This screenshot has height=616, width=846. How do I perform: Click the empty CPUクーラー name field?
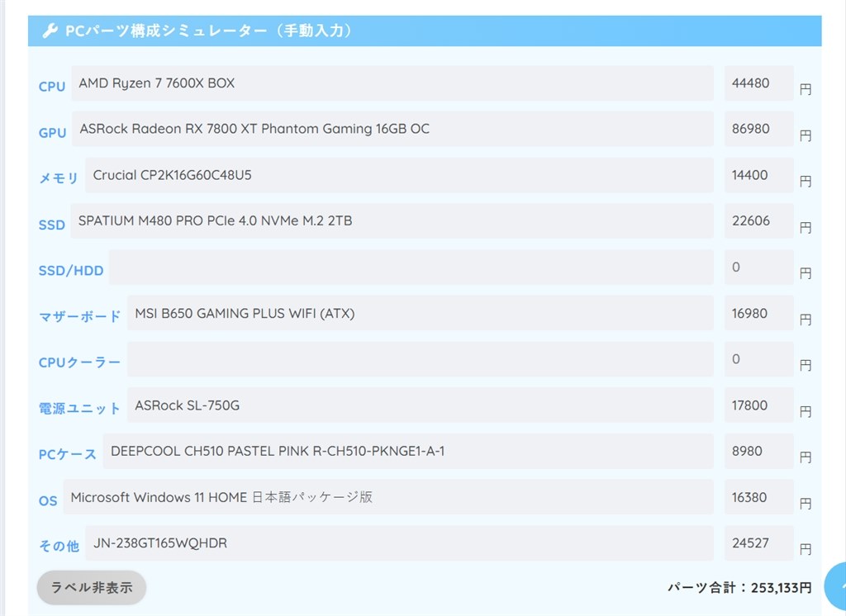tap(421, 359)
